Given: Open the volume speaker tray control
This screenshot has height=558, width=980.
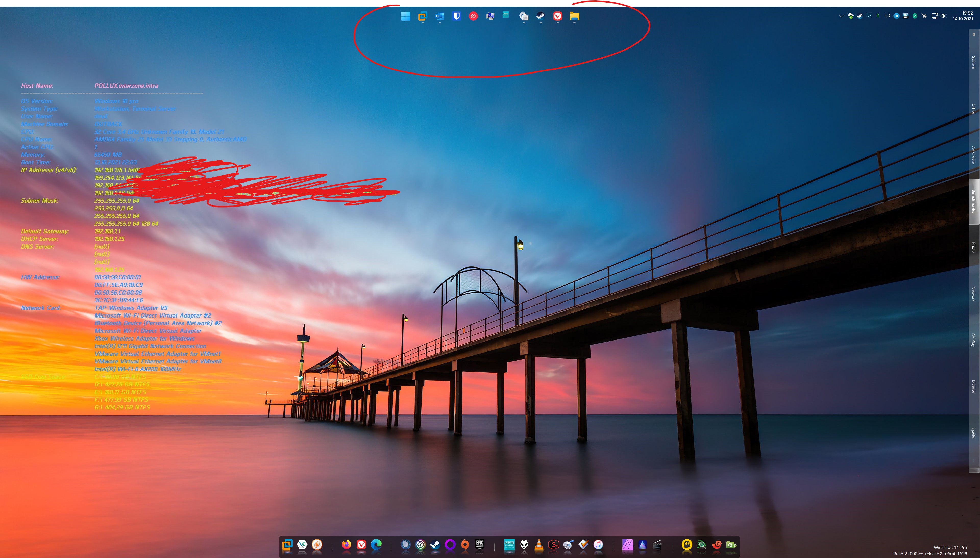Looking at the screenshot, I should (943, 16).
